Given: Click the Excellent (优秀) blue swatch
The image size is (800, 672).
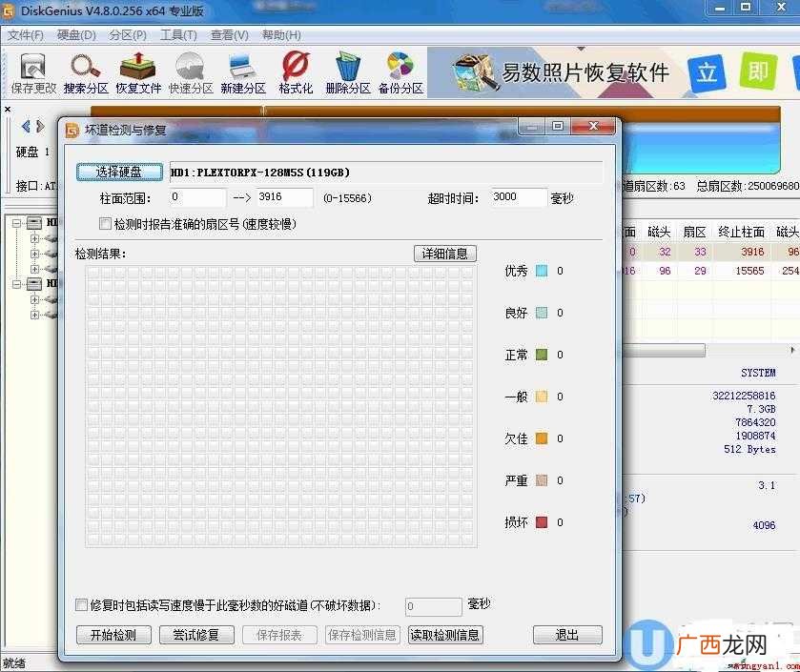Looking at the screenshot, I should click(x=542, y=271).
